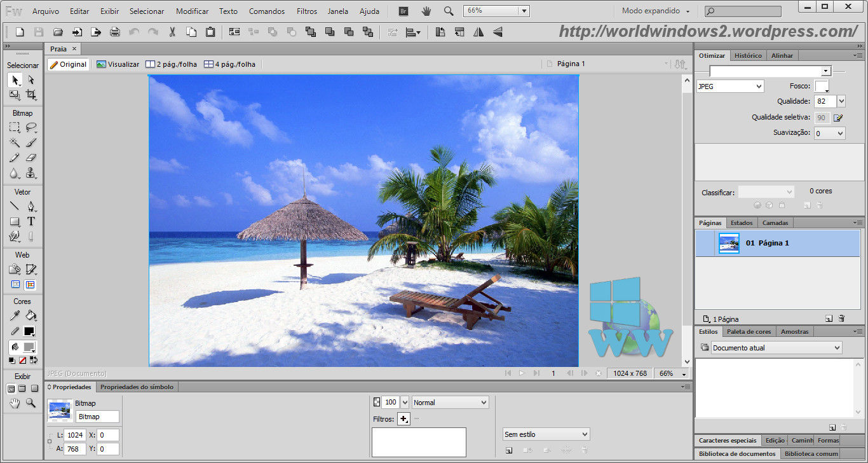
Task: Click the Fosco matte color swatch
Action: pyautogui.click(x=822, y=86)
